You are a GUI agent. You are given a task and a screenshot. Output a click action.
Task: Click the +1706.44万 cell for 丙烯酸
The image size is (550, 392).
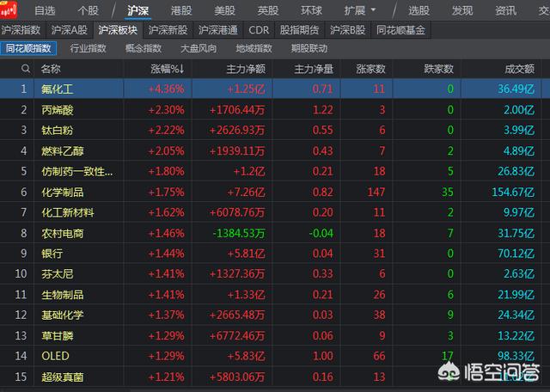coord(237,110)
